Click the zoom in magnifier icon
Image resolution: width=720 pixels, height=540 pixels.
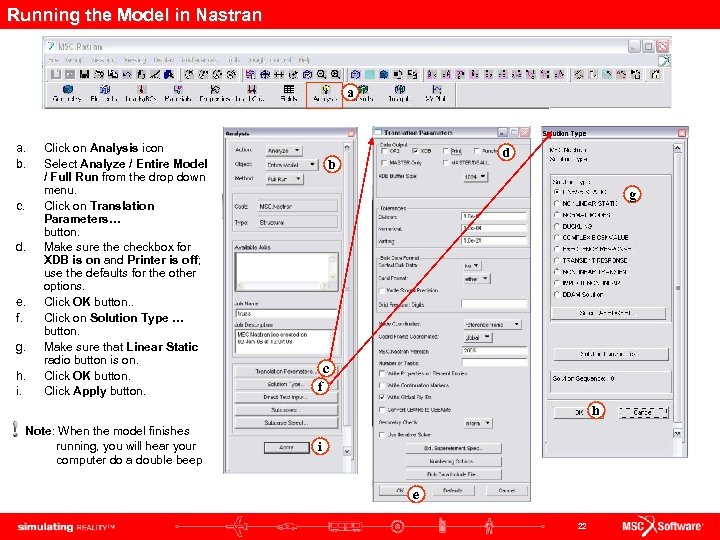pos(336,74)
